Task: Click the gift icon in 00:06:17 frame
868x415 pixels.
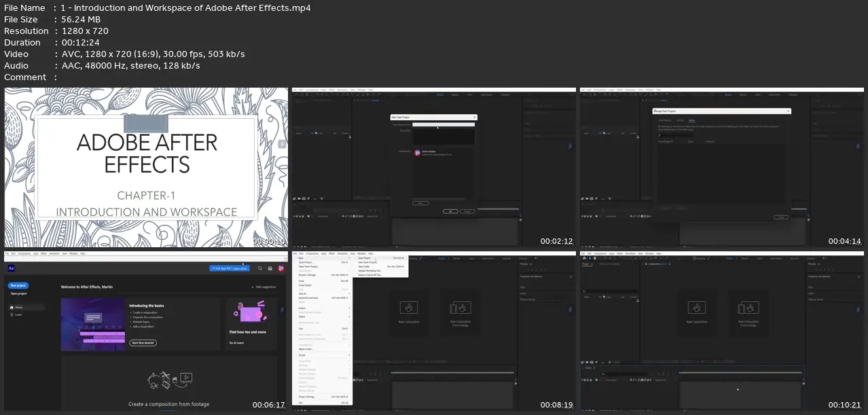Action: pyautogui.click(x=270, y=268)
